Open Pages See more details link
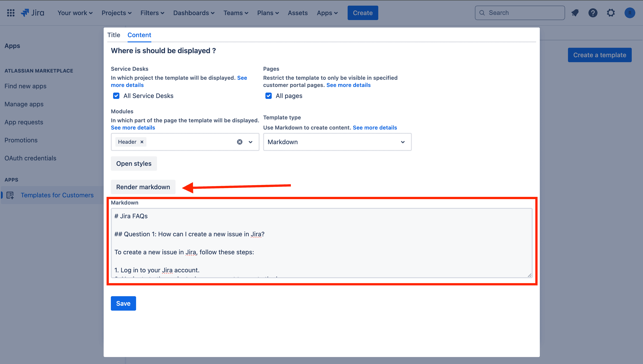The image size is (643, 364). click(348, 85)
